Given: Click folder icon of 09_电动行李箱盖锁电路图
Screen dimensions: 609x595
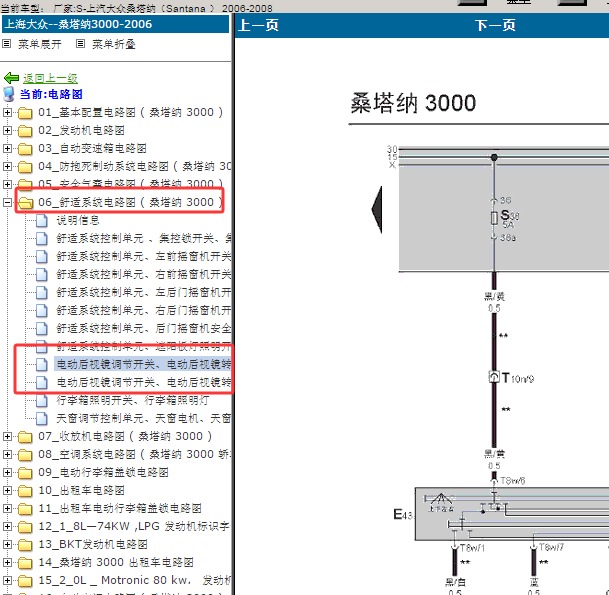Looking at the screenshot, I should click(x=25, y=472).
